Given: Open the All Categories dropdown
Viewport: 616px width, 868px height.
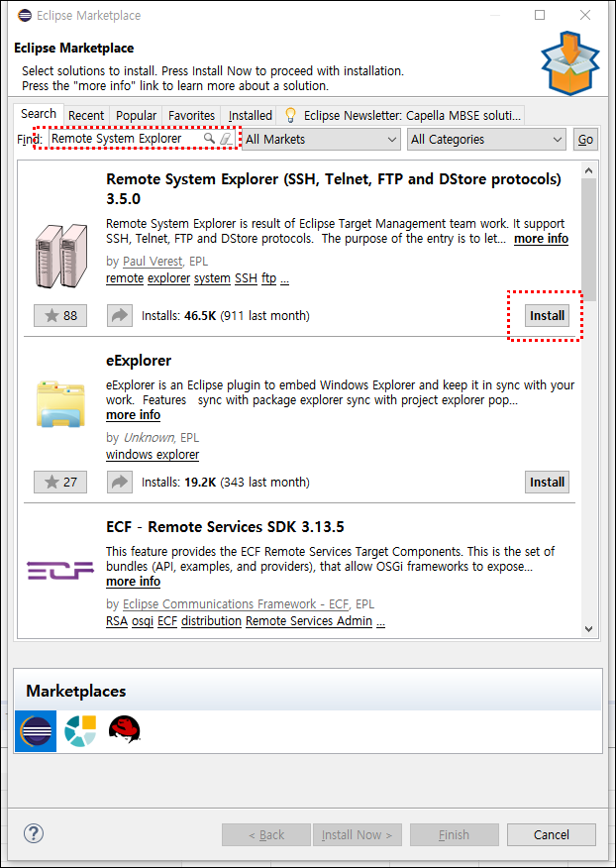Looking at the screenshot, I should coord(486,140).
